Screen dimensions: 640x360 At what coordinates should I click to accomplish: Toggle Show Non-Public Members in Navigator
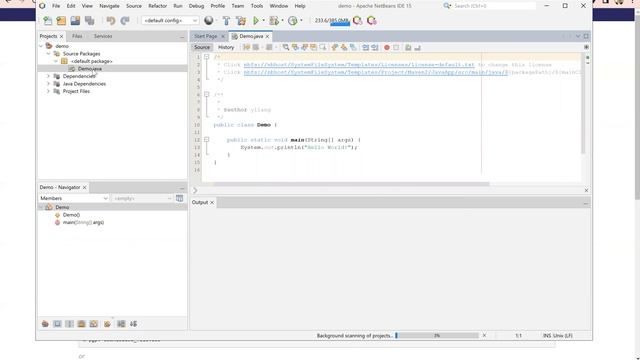tap(81, 324)
